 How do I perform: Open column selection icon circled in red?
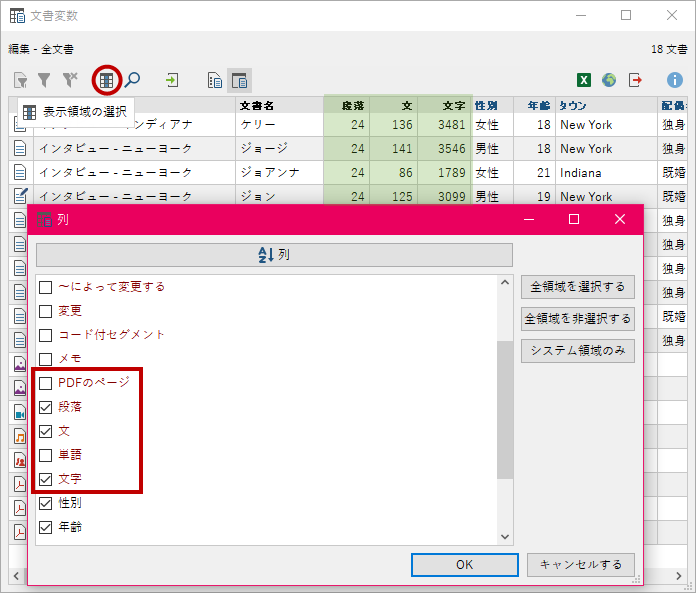click(106, 80)
